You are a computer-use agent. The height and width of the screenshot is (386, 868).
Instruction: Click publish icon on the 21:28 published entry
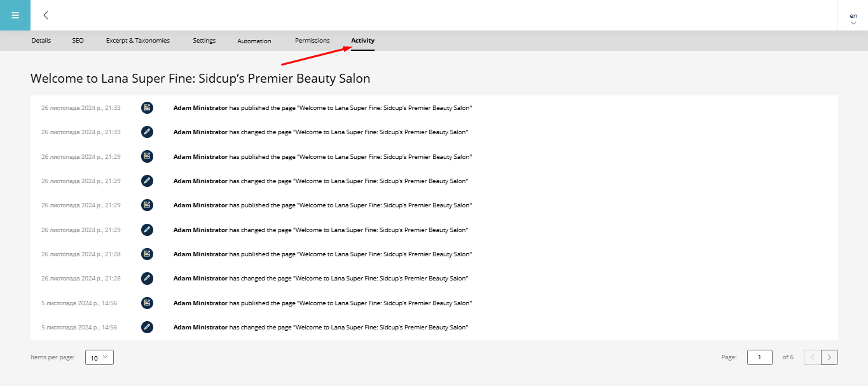147,254
